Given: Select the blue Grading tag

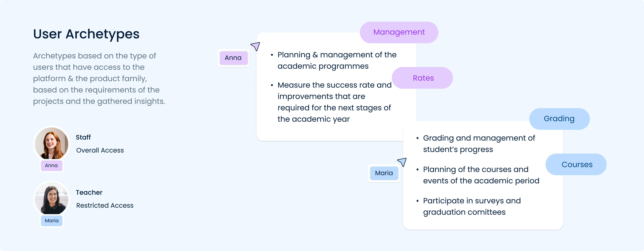Looking at the screenshot, I should pos(559,119).
